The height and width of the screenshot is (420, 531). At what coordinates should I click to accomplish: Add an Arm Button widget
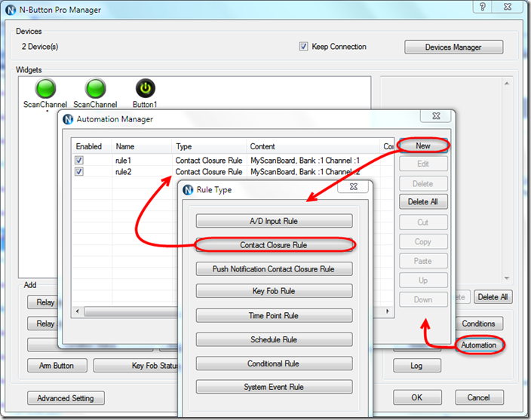[x=57, y=366]
